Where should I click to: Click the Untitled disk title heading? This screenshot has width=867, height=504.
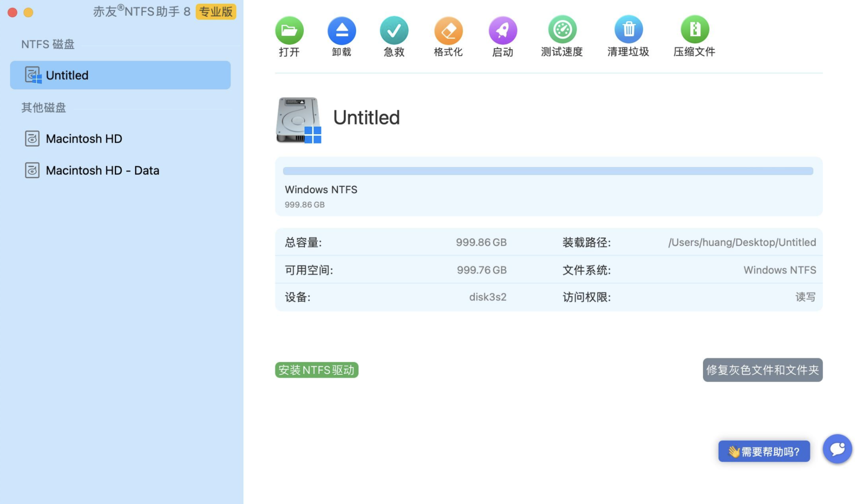pyautogui.click(x=366, y=117)
